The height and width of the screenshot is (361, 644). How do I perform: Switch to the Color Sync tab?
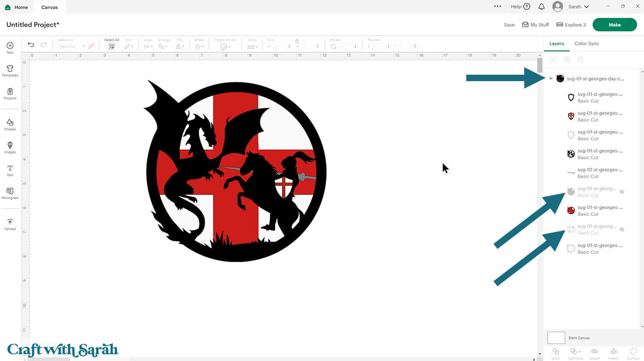(x=586, y=43)
